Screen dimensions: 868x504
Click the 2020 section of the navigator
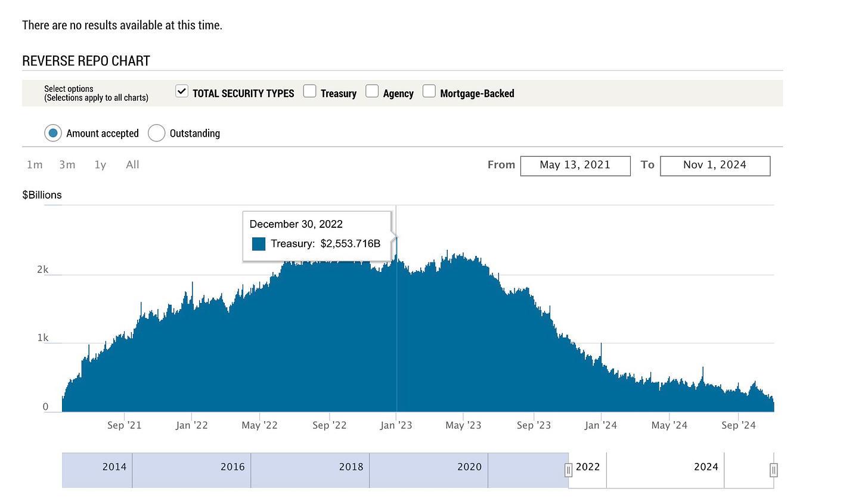(429, 470)
